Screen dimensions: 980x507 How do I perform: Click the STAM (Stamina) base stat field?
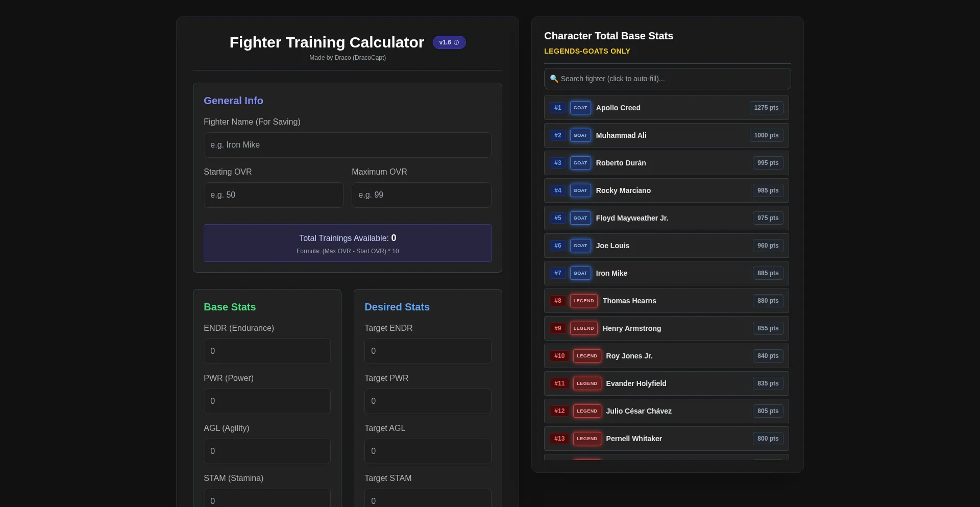tap(267, 498)
